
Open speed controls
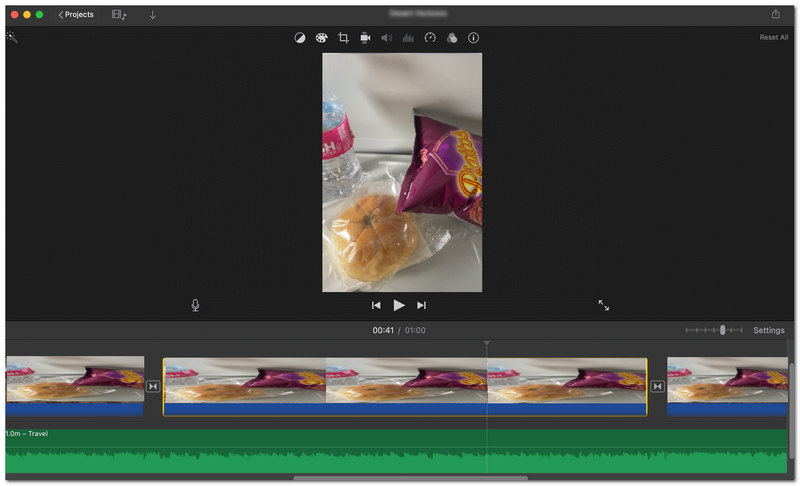tap(430, 38)
